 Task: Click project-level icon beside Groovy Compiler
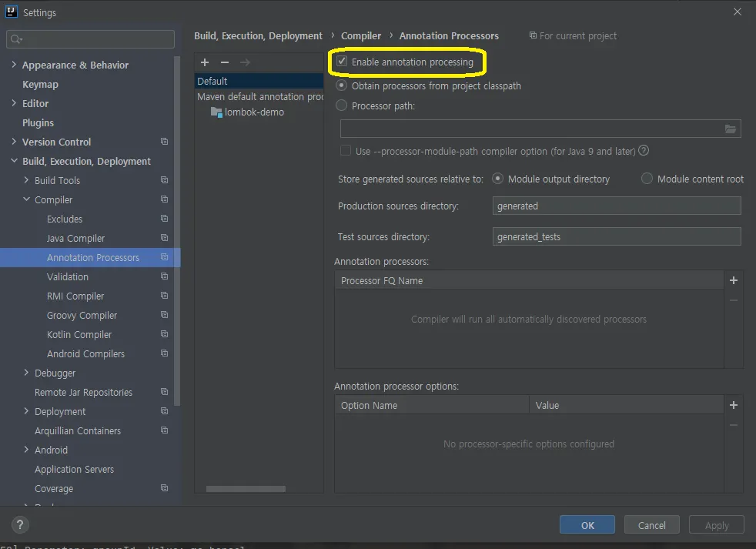pyautogui.click(x=165, y=315)
